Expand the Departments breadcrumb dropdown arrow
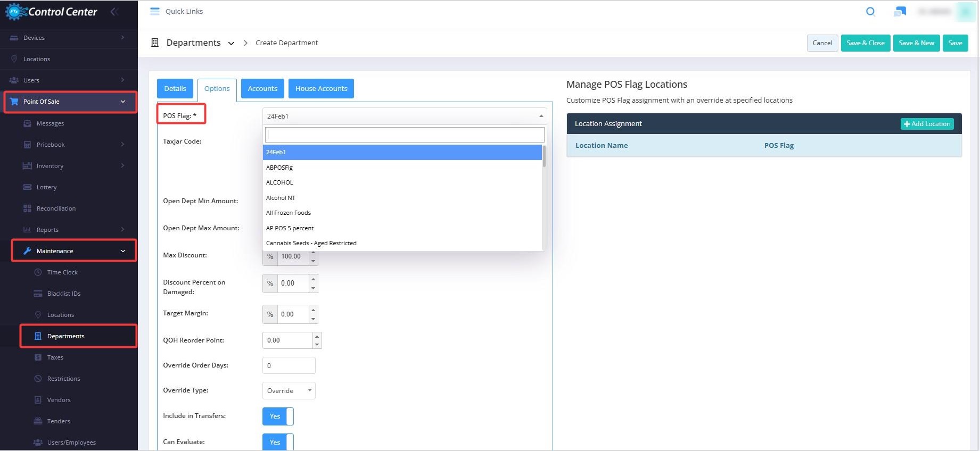The width and height of the screenshot is (980, 451). [x=231, y=44]
